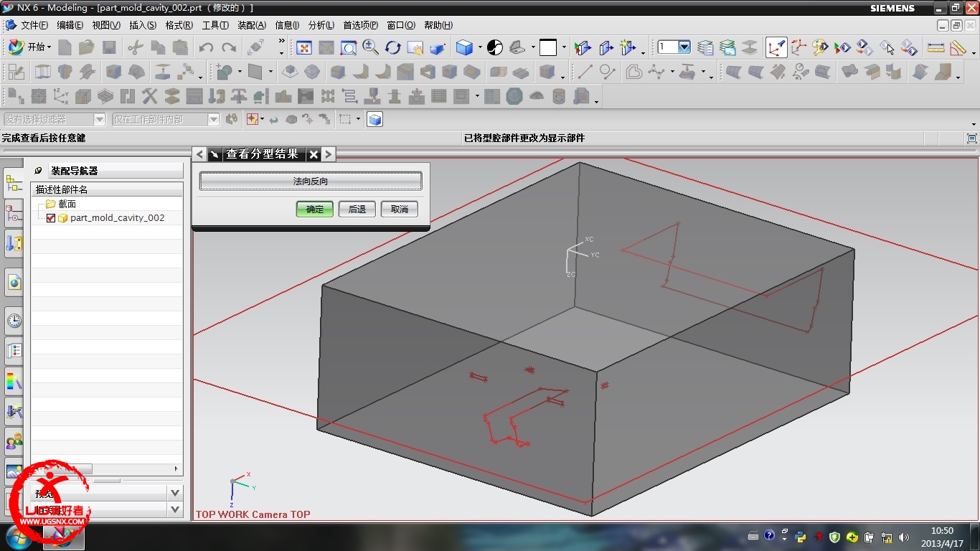
Task: Click the shaded cube rendering style icon
Action: (464, 47)
